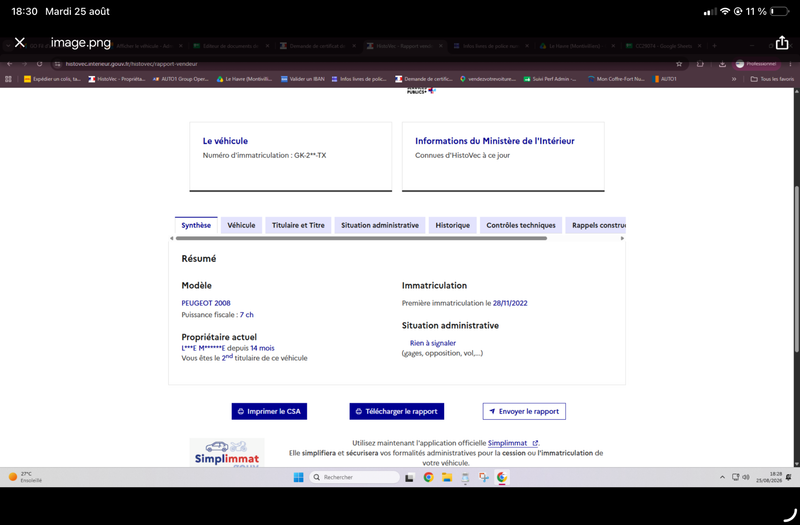Viewport: 800px width, 525px height.
Task: Open the weather widget showing 27°C
Action: coord(26,477)
